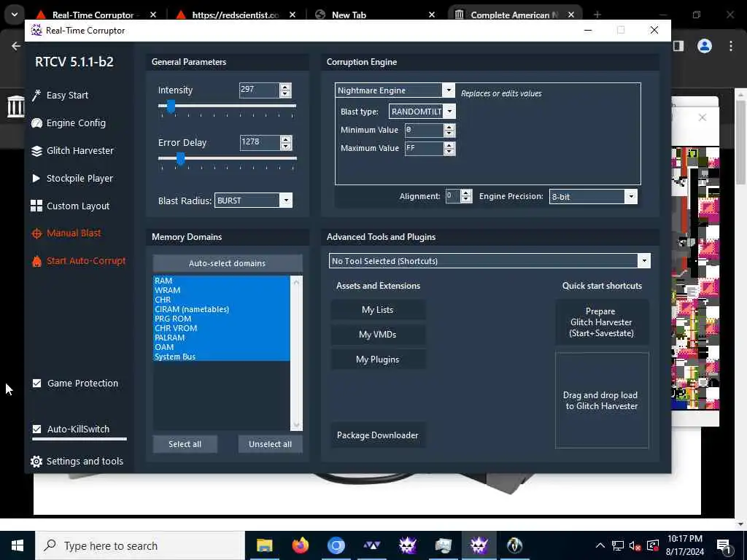Open Glitch Harvester layers icon
The width and height of the screenshot is (747, 560).
[x=36, y=151]
